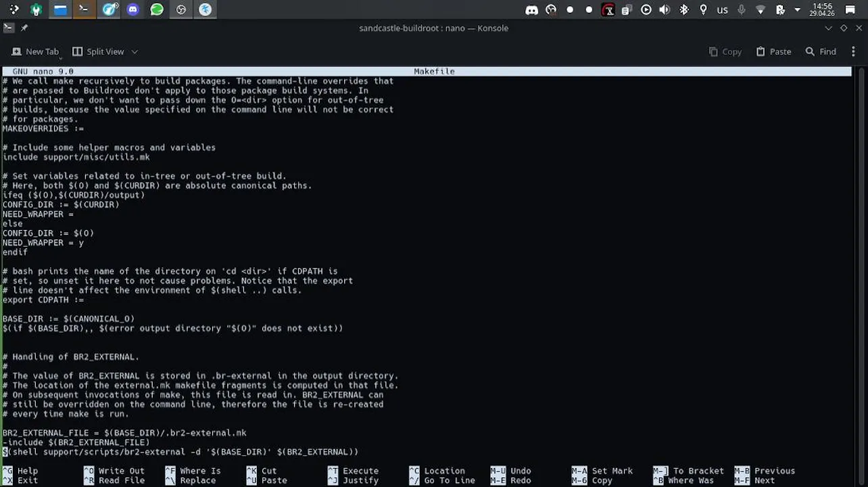Open the media player tray control

tap(646, 10)
